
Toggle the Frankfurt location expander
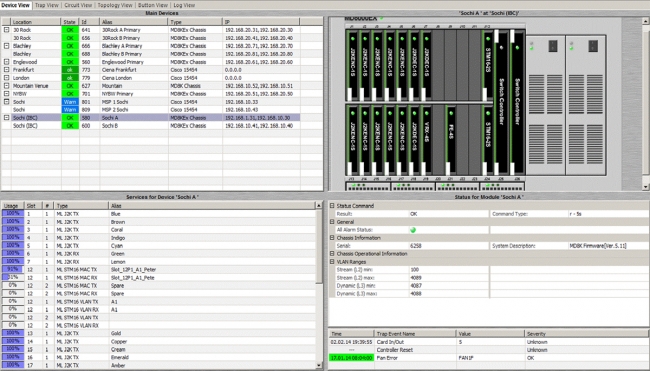6,70
